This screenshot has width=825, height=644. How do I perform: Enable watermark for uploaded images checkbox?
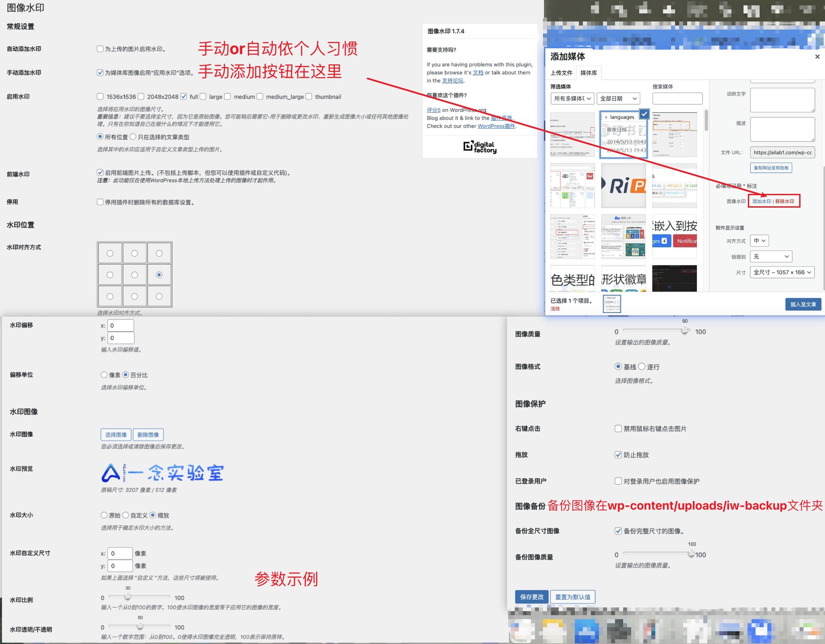100,48
